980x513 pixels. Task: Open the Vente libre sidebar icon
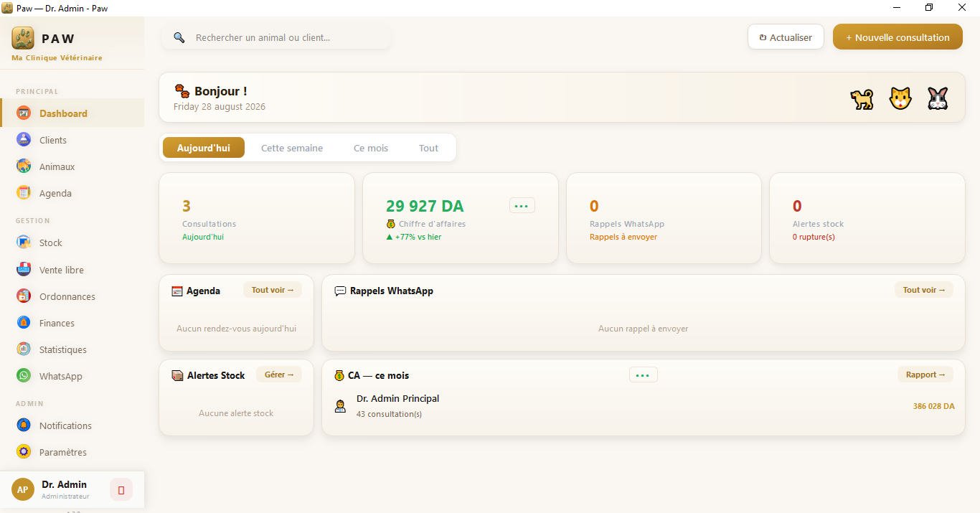click(x=24, y=269)
